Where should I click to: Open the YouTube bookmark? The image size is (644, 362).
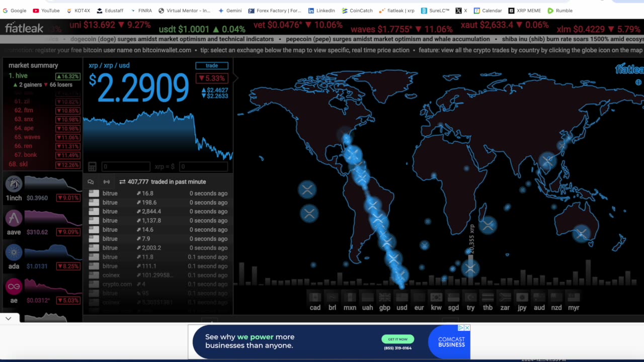pyautogui.click(x=46, y=11)
